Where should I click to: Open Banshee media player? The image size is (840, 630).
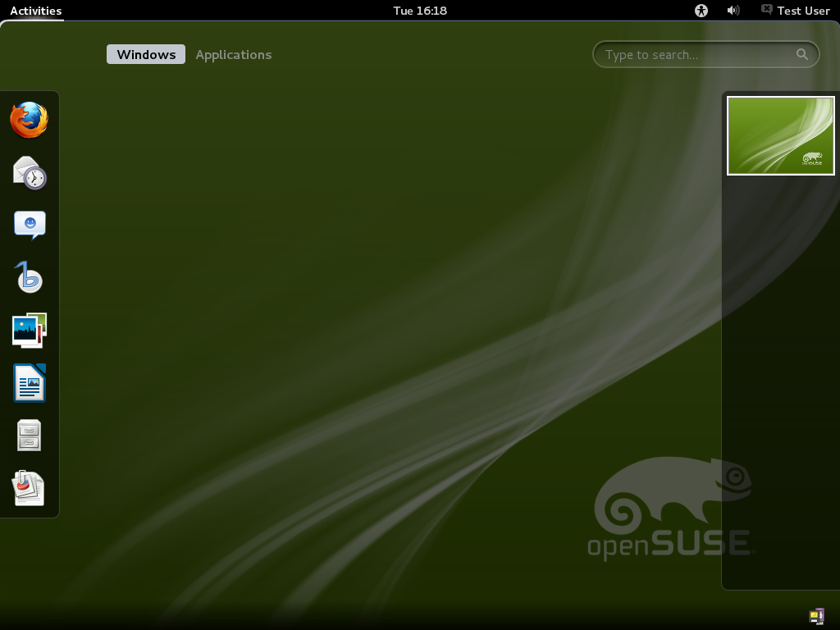(x=30, y=277)
